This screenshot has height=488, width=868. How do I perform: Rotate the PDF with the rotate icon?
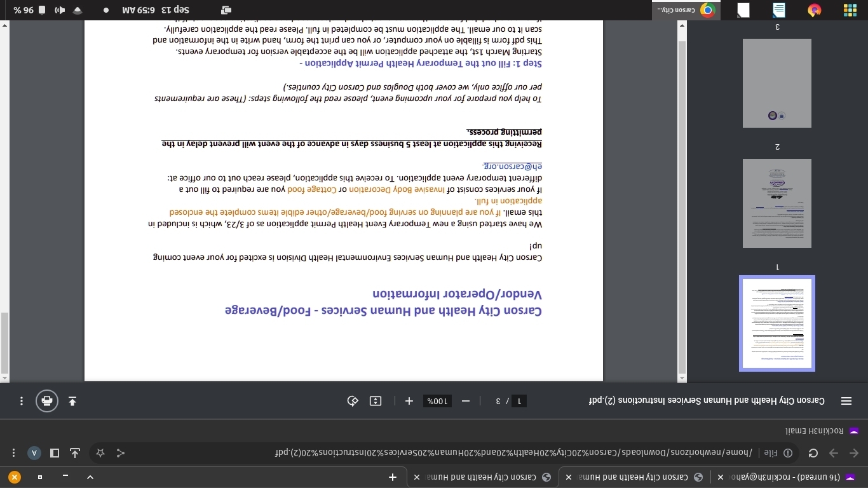click(x=353, y=401)
